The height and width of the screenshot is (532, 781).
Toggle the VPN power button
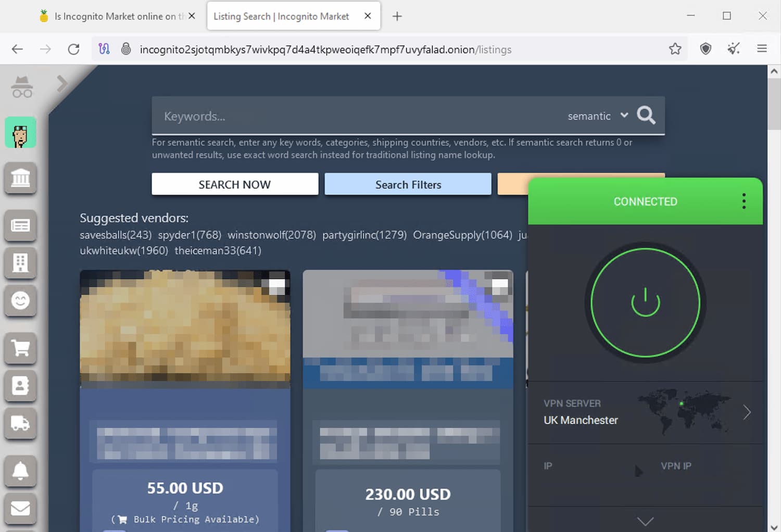645,302
